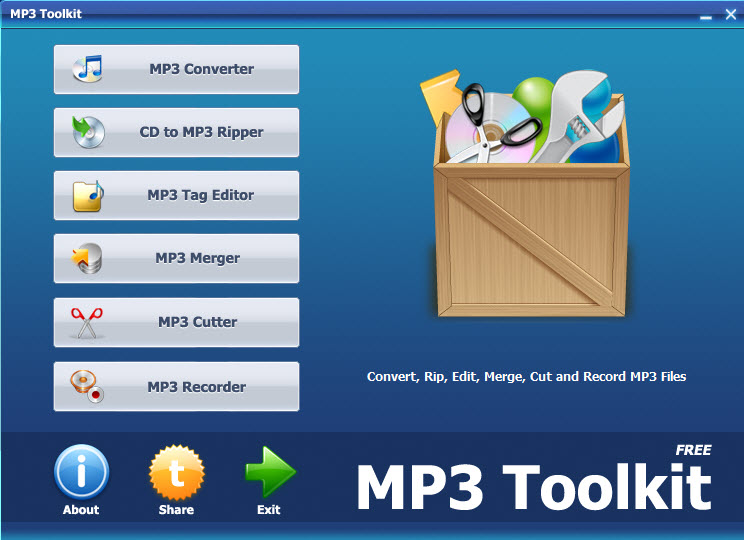
Task: Click the green Exit arrow icon
Action: 270,472
